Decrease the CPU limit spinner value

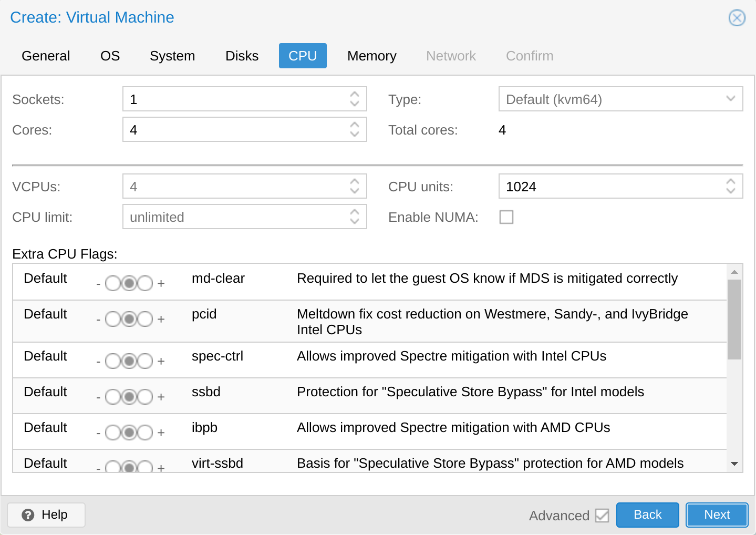click(355, 222)
